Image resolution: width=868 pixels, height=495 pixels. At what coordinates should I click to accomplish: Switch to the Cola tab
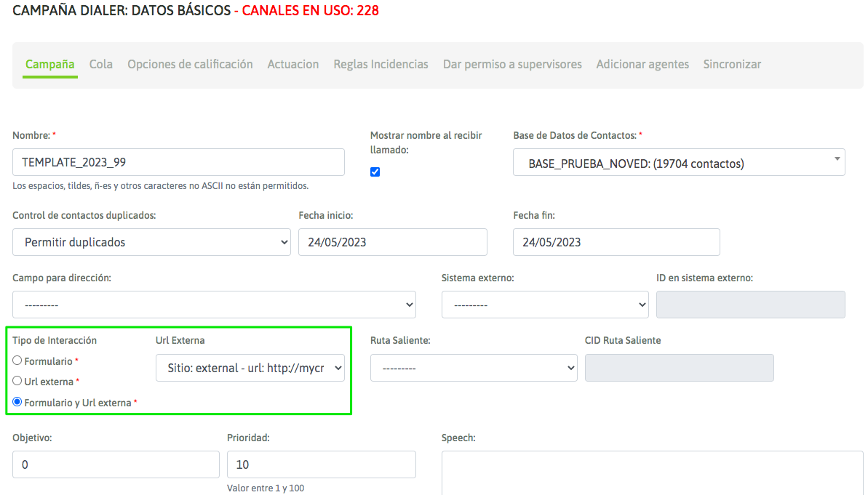pos(101,64)
